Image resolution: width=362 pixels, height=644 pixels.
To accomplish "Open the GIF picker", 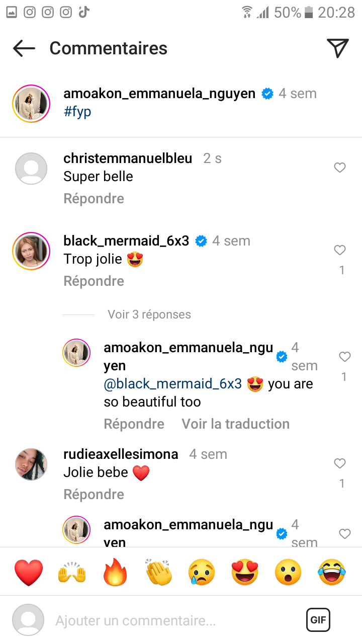I will point(318,620).
